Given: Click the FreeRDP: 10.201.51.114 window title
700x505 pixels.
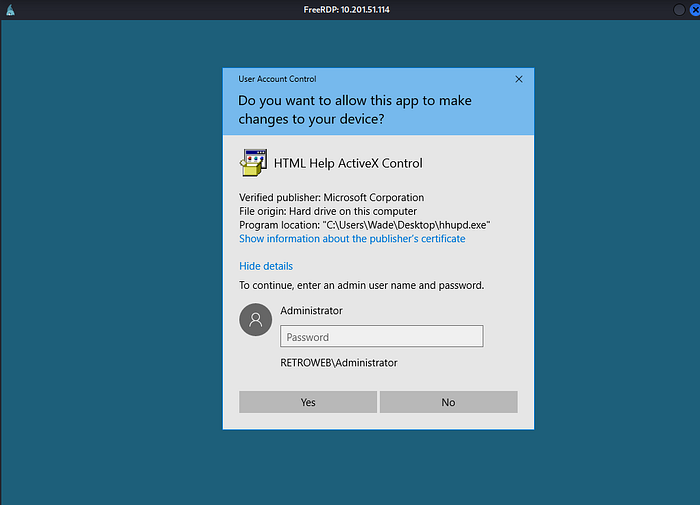Looking at the screenshot, I should point(346,10).
